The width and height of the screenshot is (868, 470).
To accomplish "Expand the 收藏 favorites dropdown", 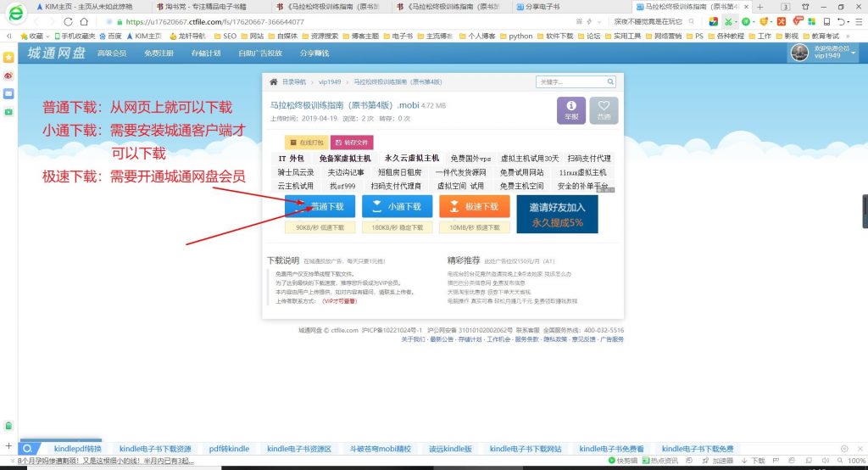I will click(x=47, y=36).
